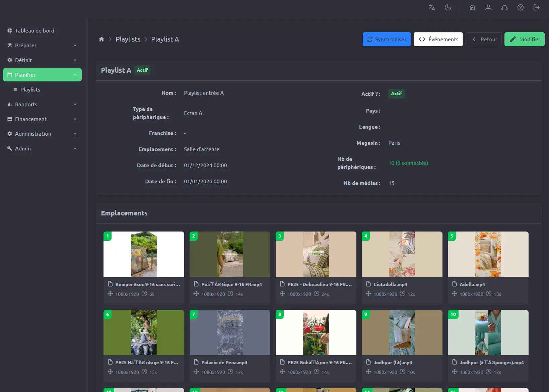Follow the Playlists breadcrumb link
549x392 pixels.
[x=128, y=39]
